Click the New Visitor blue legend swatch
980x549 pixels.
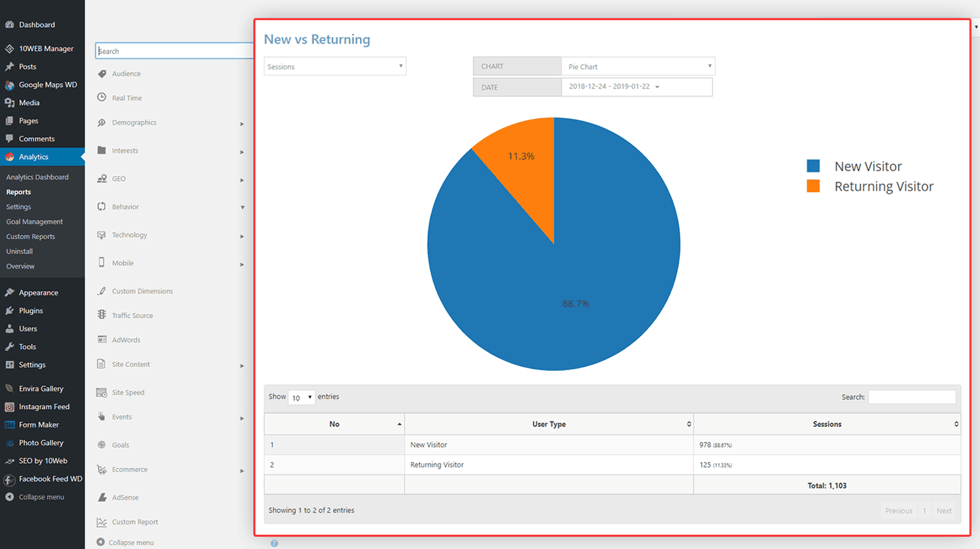812,166
